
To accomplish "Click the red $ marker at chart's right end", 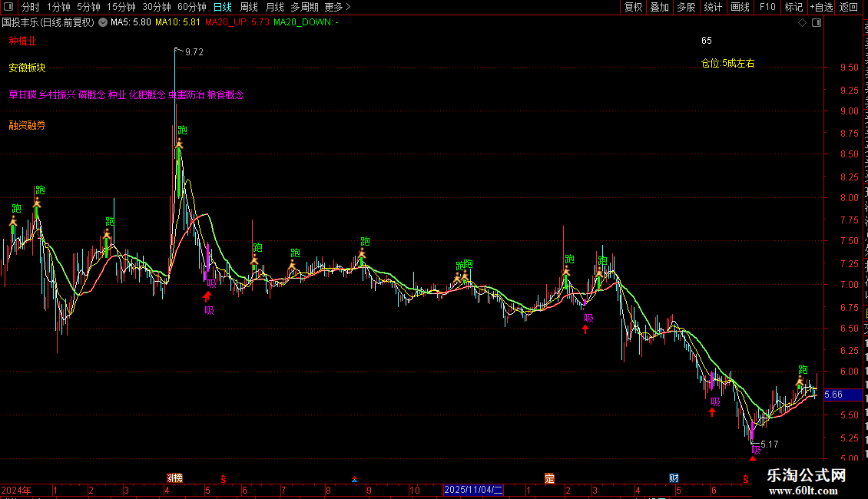I will coord(746,479).
